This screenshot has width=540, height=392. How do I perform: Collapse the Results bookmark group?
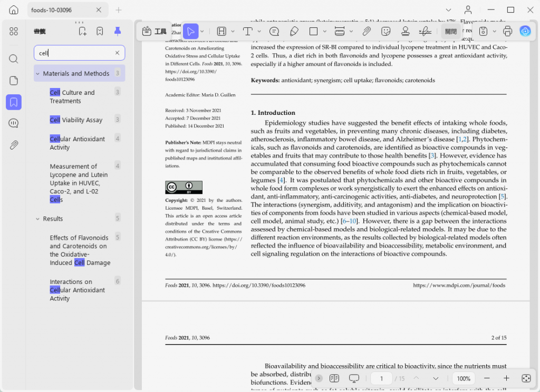[37, 219]
